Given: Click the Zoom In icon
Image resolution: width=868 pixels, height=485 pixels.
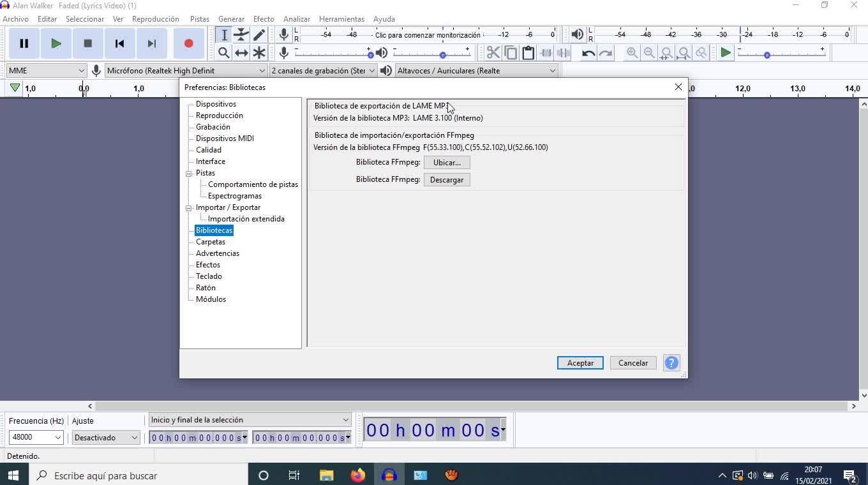Looking at the screenshot, I should (632, 53).
